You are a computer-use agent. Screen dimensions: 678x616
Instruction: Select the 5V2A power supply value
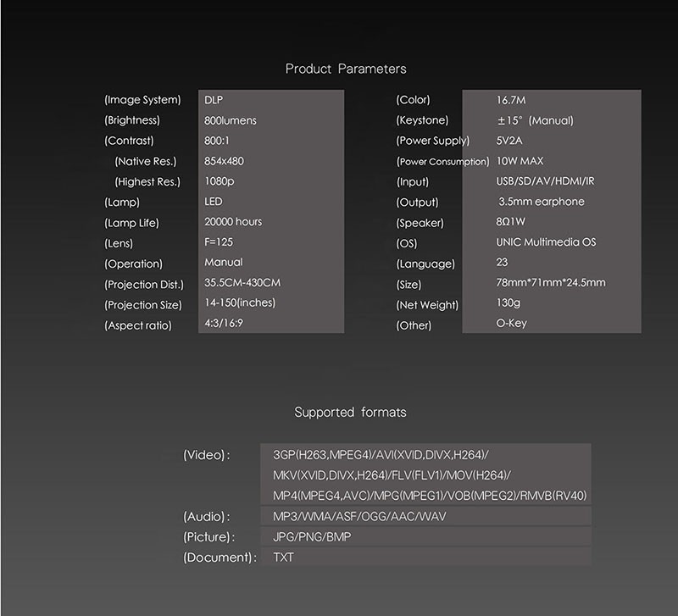pos(511,141)
